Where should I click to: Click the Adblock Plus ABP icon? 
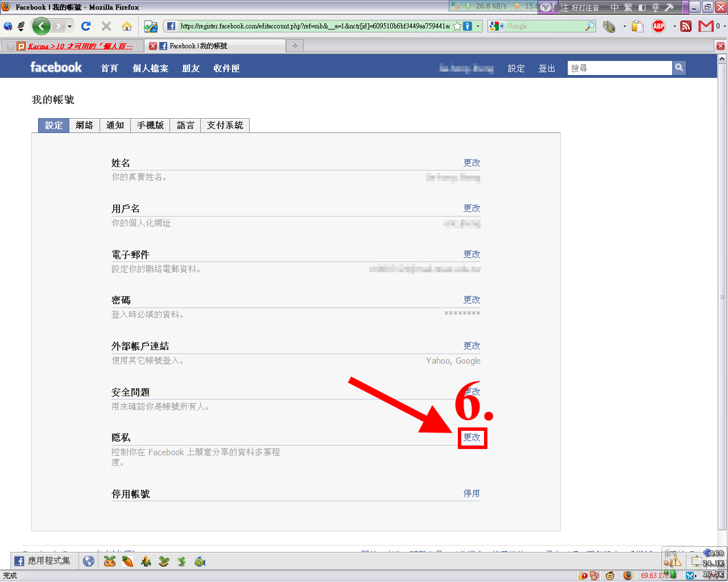tap(659, 26)
